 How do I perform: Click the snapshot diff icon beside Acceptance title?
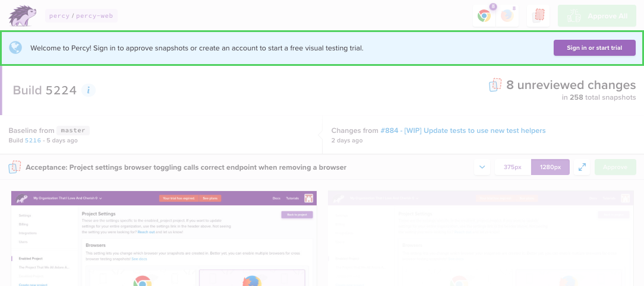click(15, 167)
